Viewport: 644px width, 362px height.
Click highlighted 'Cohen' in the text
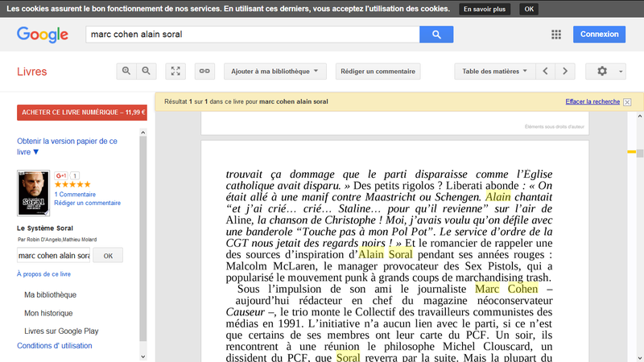pyautogui.click(x=522, y=289)
